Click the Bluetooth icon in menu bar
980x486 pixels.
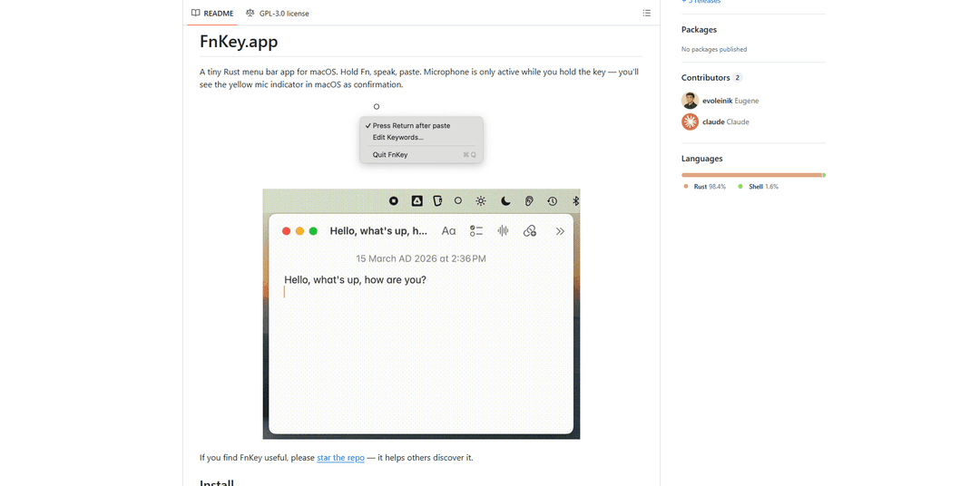click(575, 200)
